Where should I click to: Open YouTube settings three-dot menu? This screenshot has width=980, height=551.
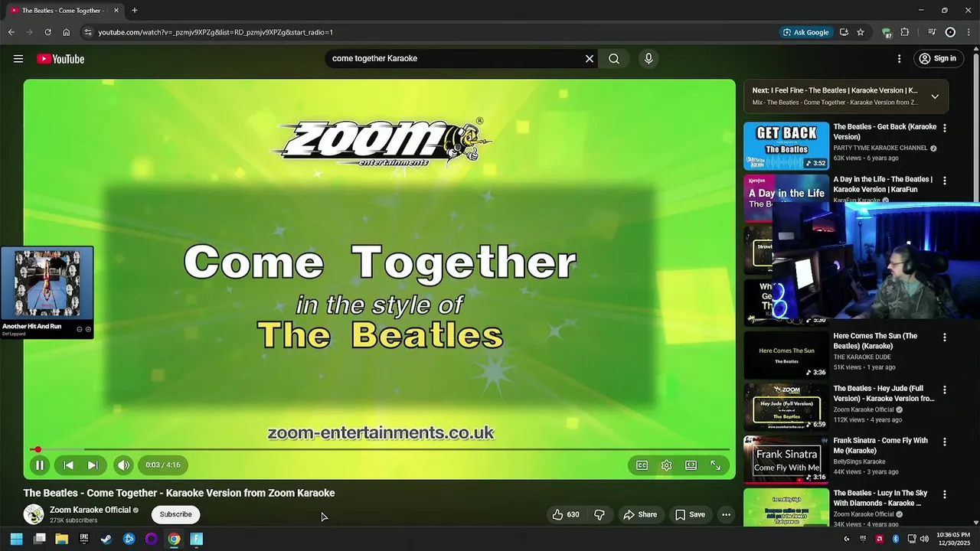(900, 59)
